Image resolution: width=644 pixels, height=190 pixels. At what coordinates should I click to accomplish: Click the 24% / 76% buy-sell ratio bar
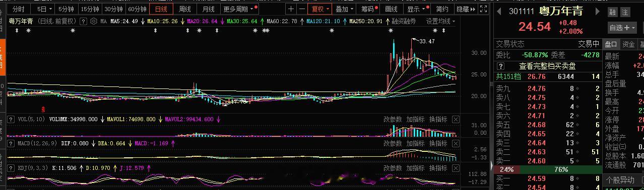point(548,169)
